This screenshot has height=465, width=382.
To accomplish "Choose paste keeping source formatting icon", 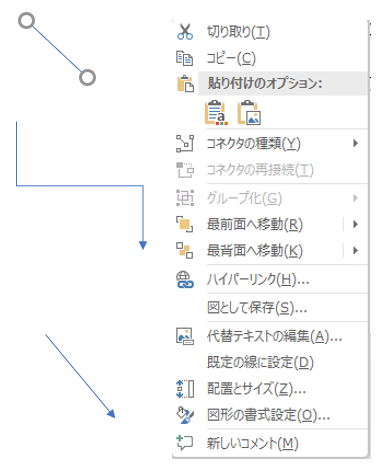I will 216,113.
